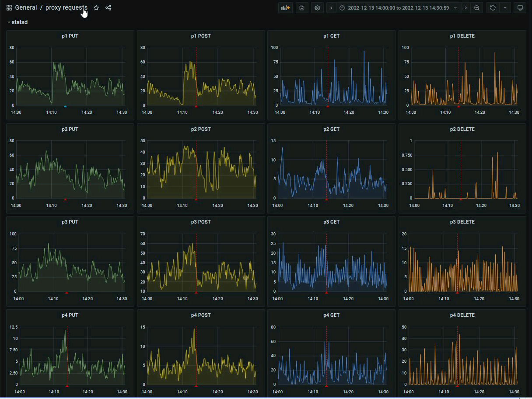This screenshot has width=532, height=399.
Task: Click the proxy requests breadcrumb title
Action: [x=66, y=8]
